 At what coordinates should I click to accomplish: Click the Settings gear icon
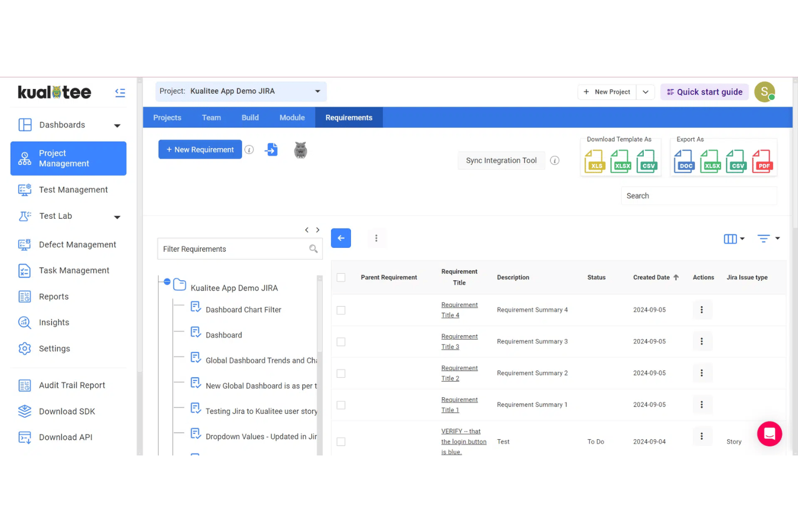[x=25, y=349]
